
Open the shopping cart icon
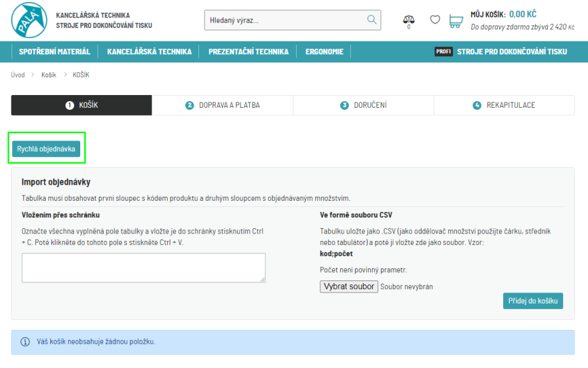click(456, 21)
